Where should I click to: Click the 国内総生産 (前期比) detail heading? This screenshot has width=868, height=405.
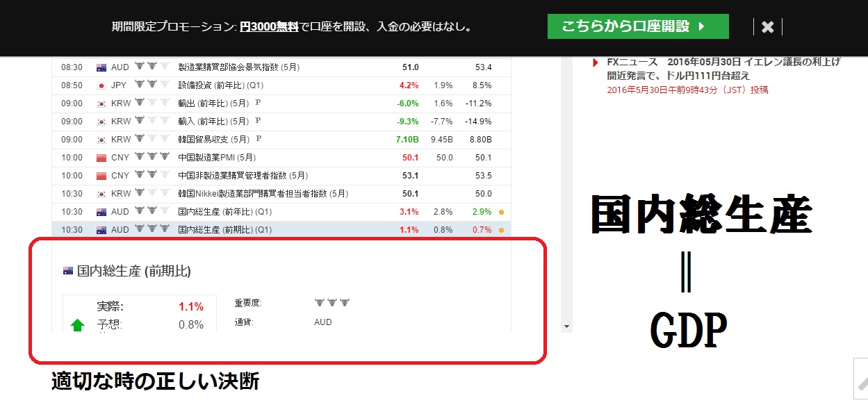[x=133, y=272]
